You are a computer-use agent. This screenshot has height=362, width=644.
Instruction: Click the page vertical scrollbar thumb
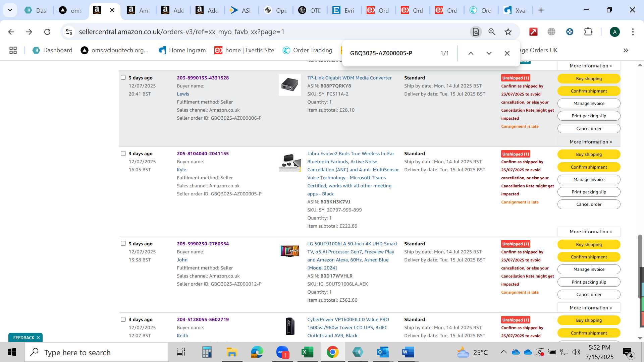pyautogui.click(x=640, y=266)
